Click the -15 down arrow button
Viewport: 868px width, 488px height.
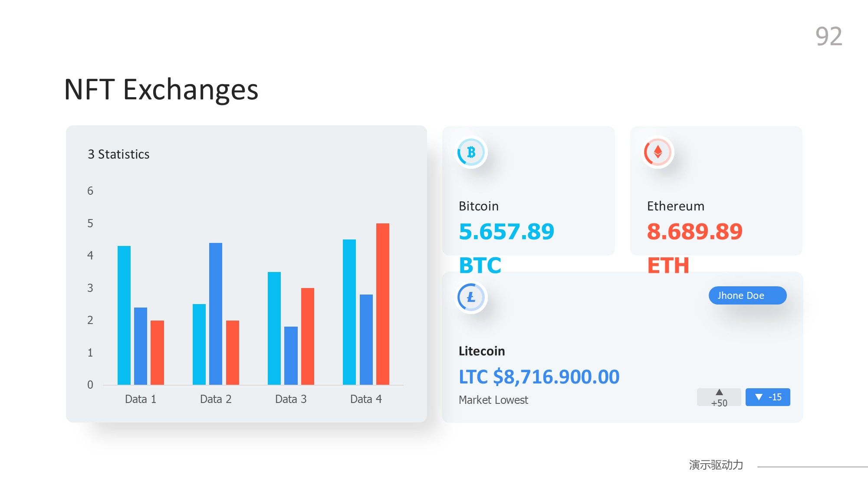pos(767,397)
